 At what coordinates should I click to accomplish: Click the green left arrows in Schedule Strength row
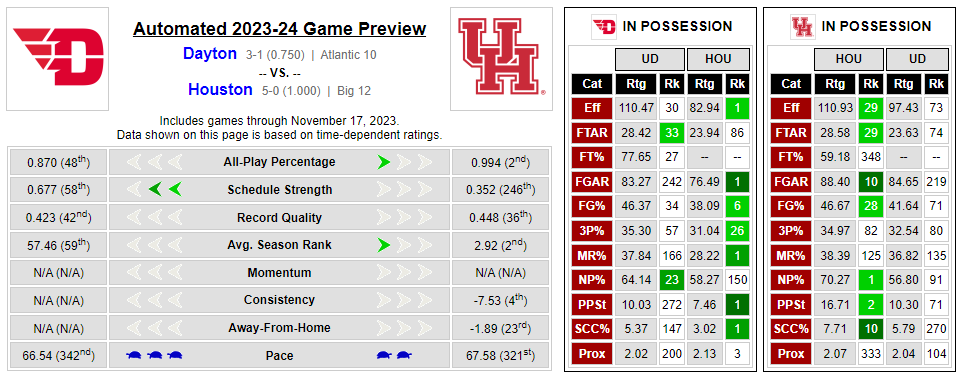coord(166,190)
